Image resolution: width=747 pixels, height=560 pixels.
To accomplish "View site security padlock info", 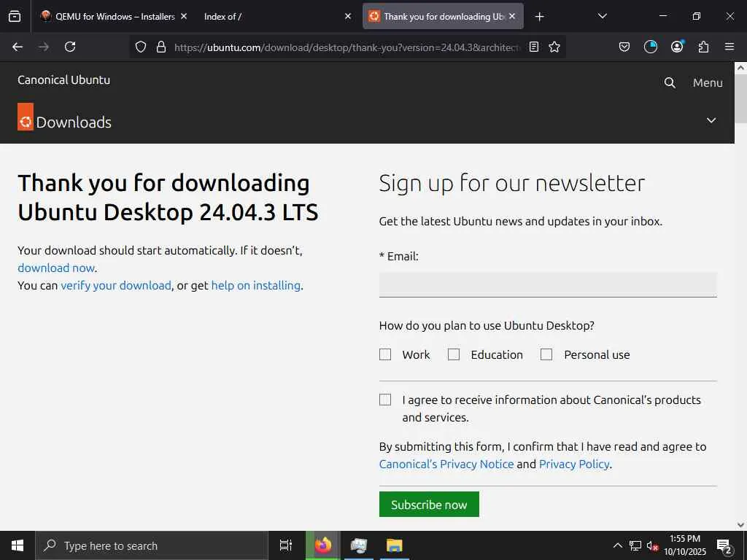I will [161, 47].
